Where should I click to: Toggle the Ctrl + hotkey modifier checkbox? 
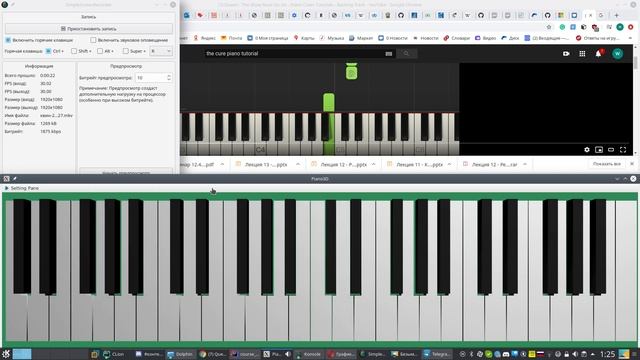(x=49, y=51)
